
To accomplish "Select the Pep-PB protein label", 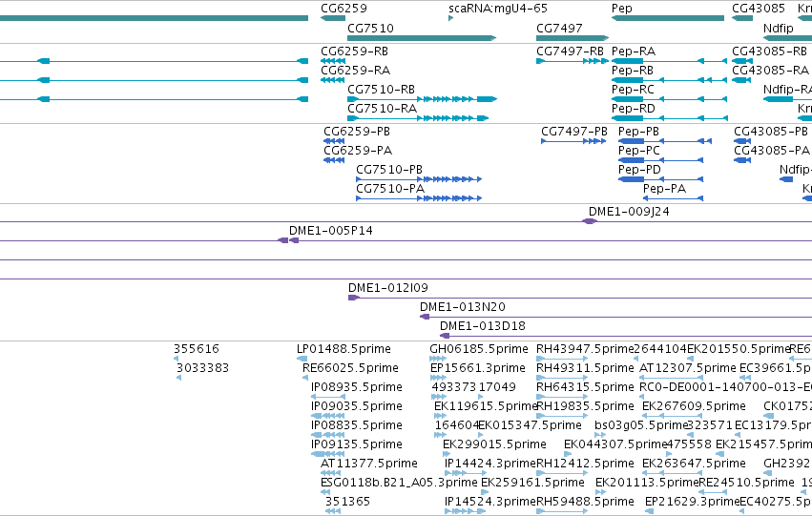I will click(x=638, y=132).
